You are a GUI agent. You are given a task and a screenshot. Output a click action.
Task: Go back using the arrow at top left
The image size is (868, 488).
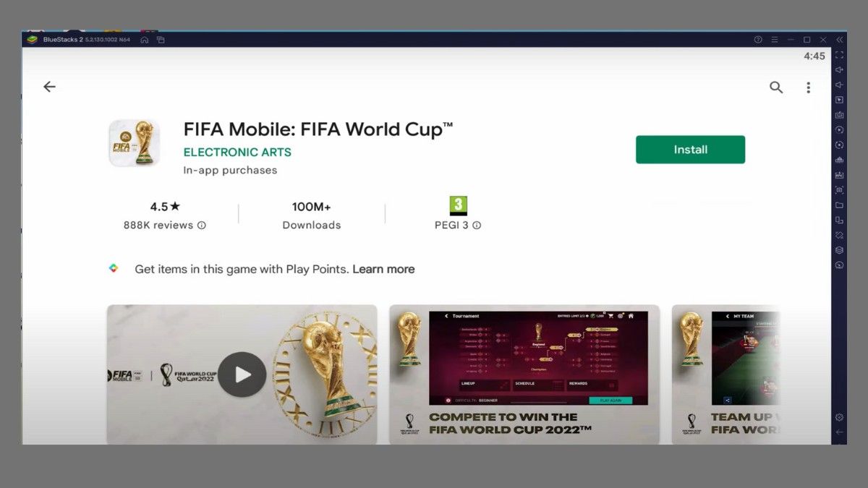point(49,87)
